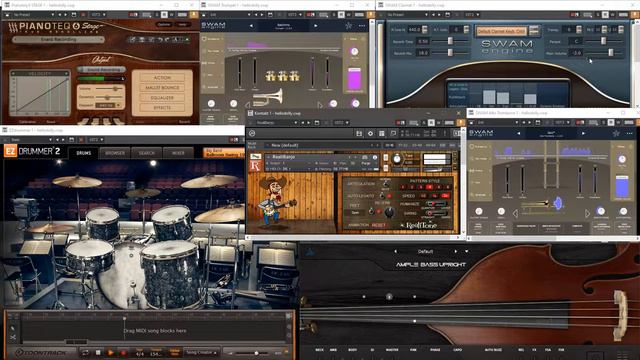Click the RealiBanjo instrument name in Kontakt

pyautogui.click(x=284, y=157)
